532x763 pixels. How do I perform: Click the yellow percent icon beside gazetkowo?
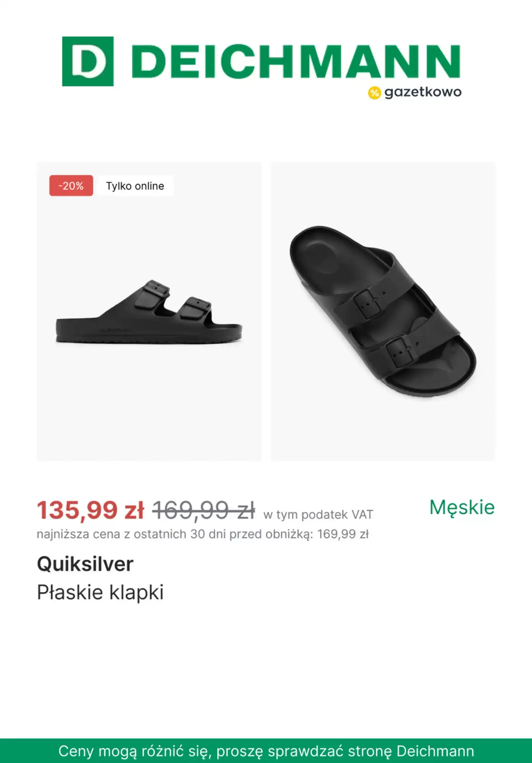374,93
